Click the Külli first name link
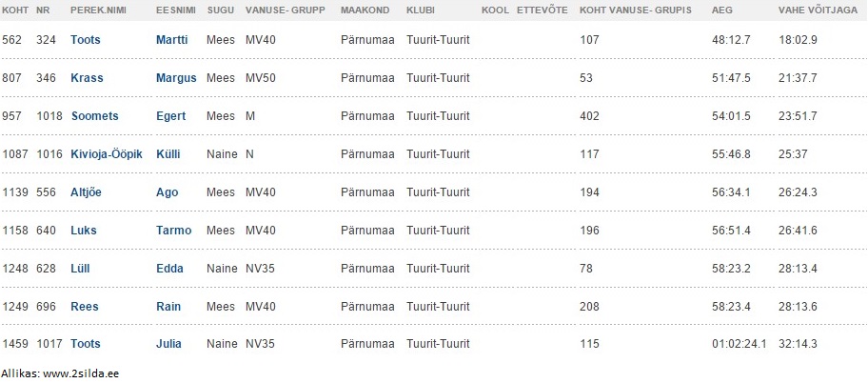Image resolution: width=868 pixels, height=383 pixels. 168,154
